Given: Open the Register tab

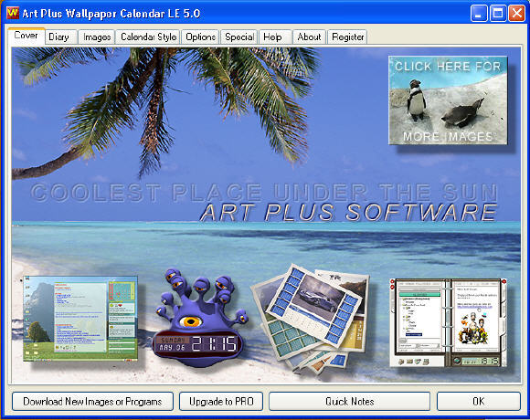Looking at the screenshot, I should click(347, 37).
